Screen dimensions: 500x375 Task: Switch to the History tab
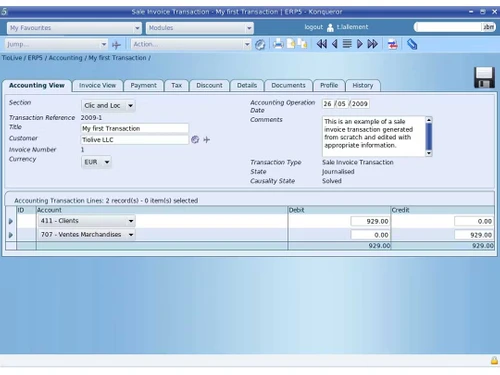(x=363, y=86)
